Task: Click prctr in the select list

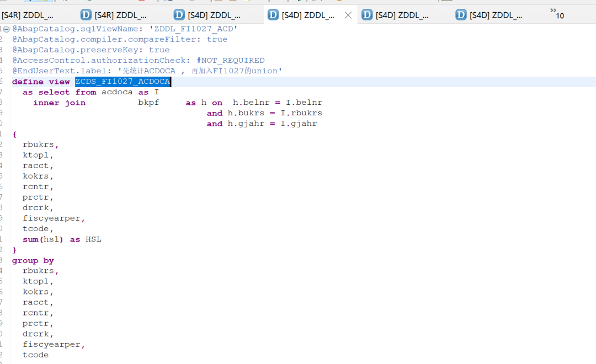Action: tap(36, 197)
